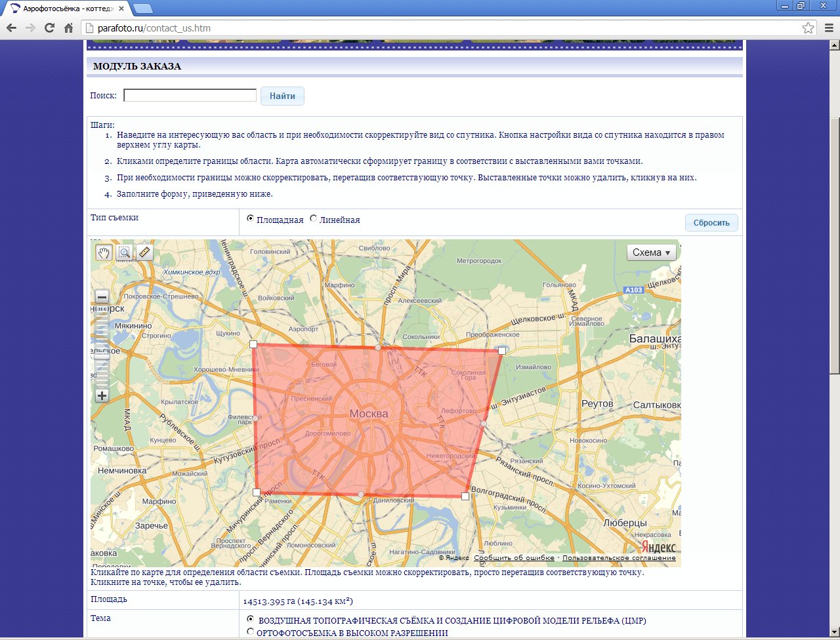
Task: Click the МОДУЛЬ ЗАКАЗА heading
Action: (137, 66)
